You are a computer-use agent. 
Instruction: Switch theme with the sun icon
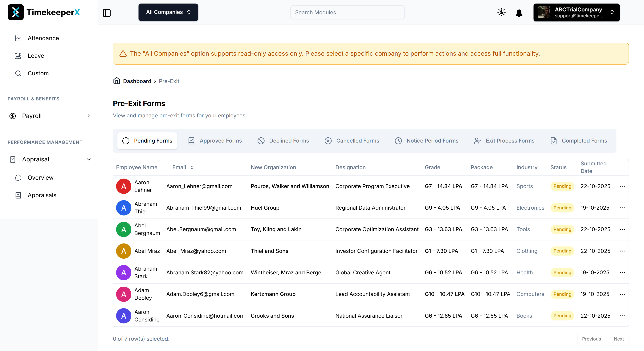[501, 12]
